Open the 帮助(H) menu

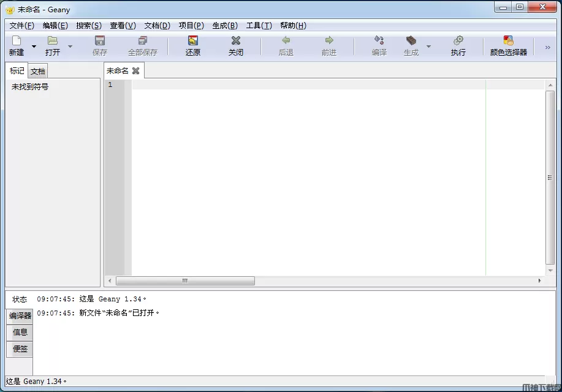(293, 26)
